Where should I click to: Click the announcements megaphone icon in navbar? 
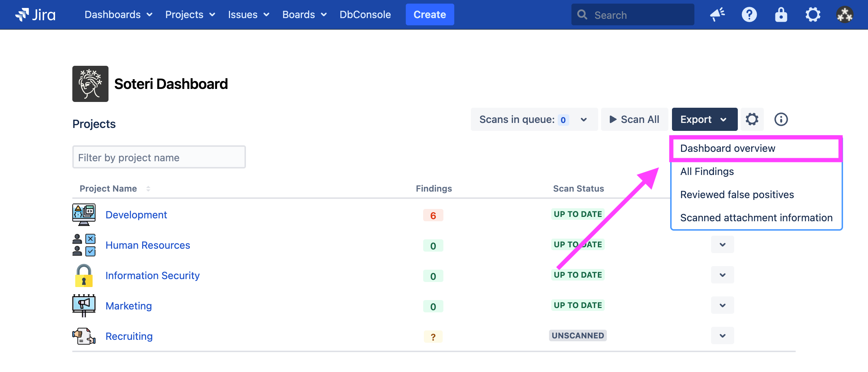pos(718,14)
